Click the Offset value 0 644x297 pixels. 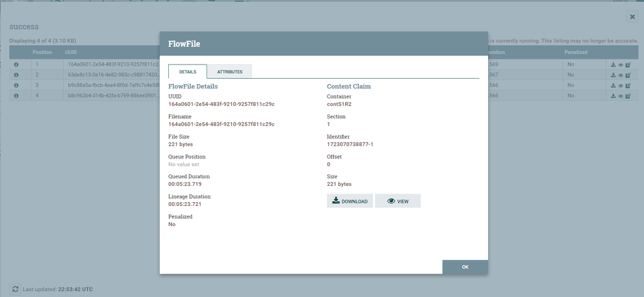(329, 164)
